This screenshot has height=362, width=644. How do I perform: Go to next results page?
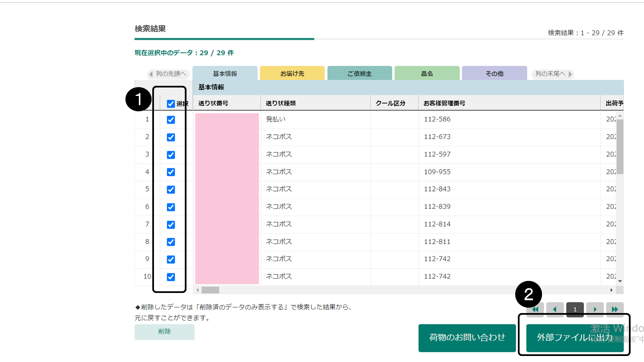pos(595,309)
